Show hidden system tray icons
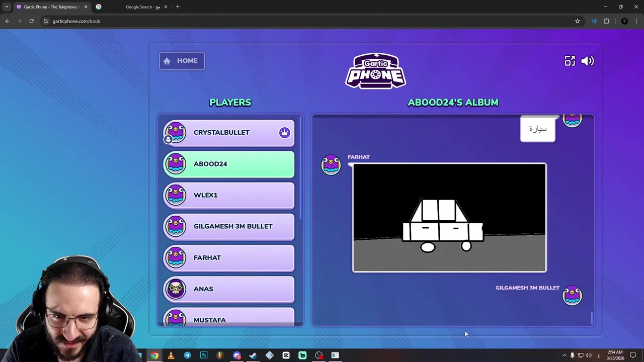 [x=564, y=355]
